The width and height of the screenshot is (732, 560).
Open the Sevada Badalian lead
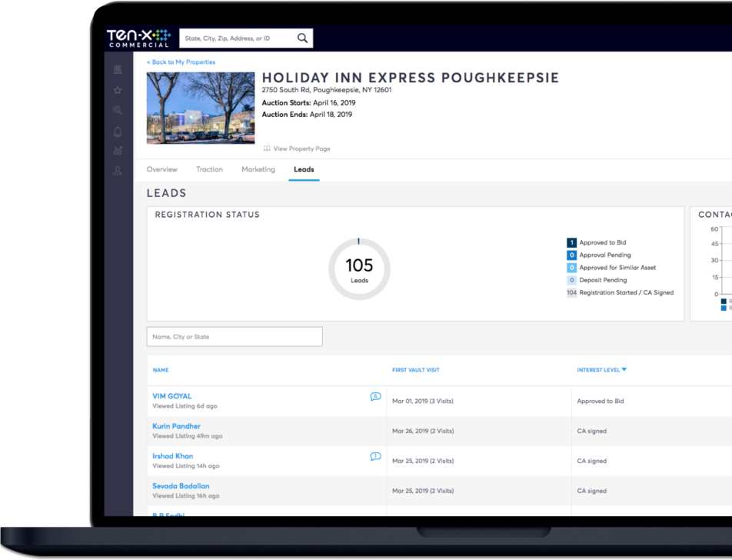pyautogui.click(x=181, y=485)
